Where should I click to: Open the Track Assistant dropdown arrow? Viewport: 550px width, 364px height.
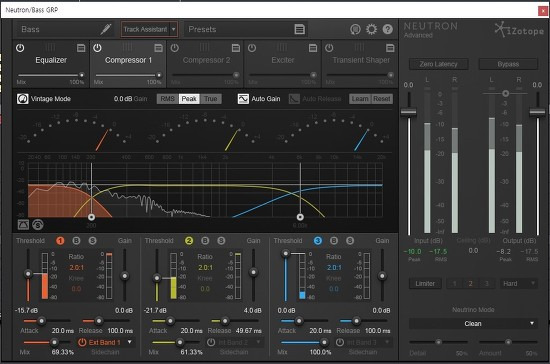click(173, 29)
